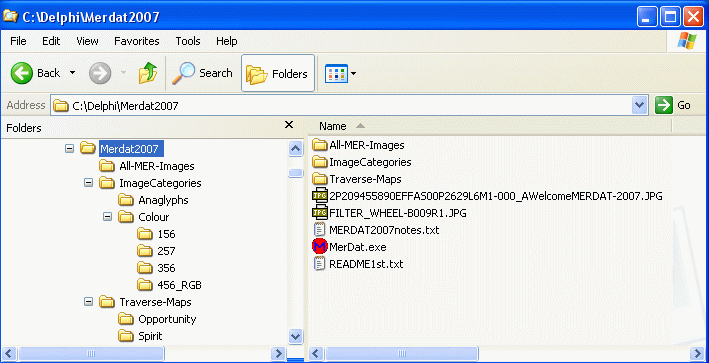
Task: Click tree pane horizontal scroll left arrow
Action: [x=9, y=353]
